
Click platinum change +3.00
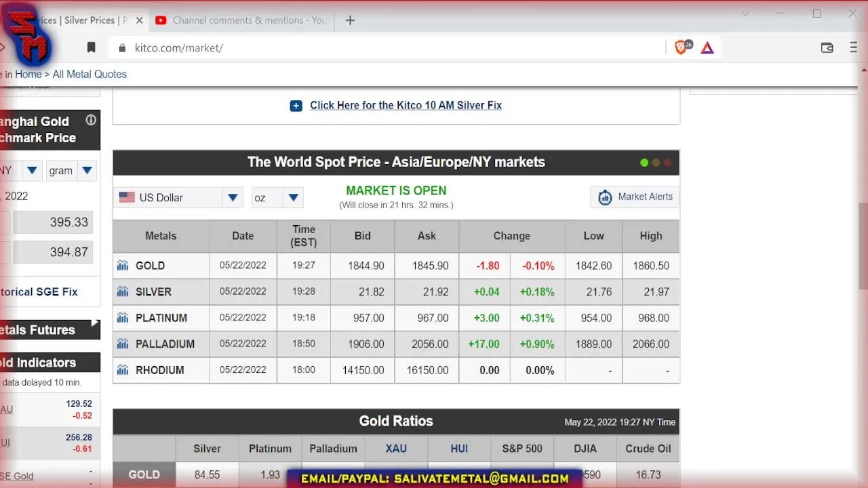488,318
